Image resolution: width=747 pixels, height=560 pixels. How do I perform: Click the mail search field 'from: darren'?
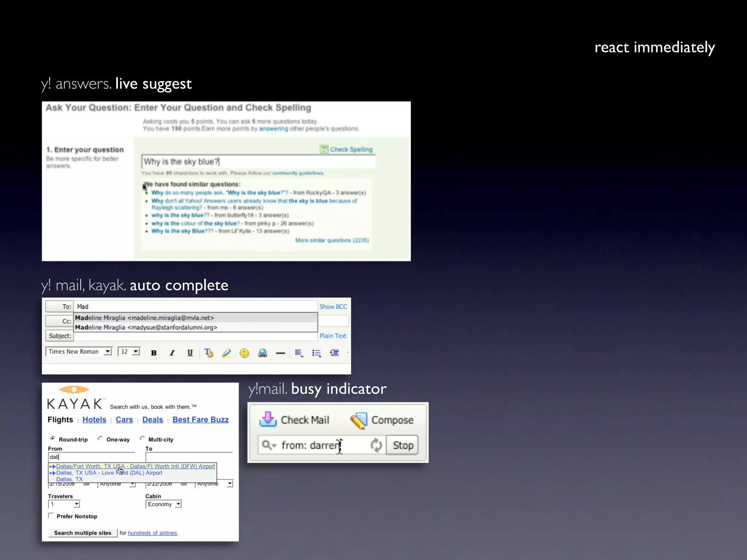coord(321,445)
